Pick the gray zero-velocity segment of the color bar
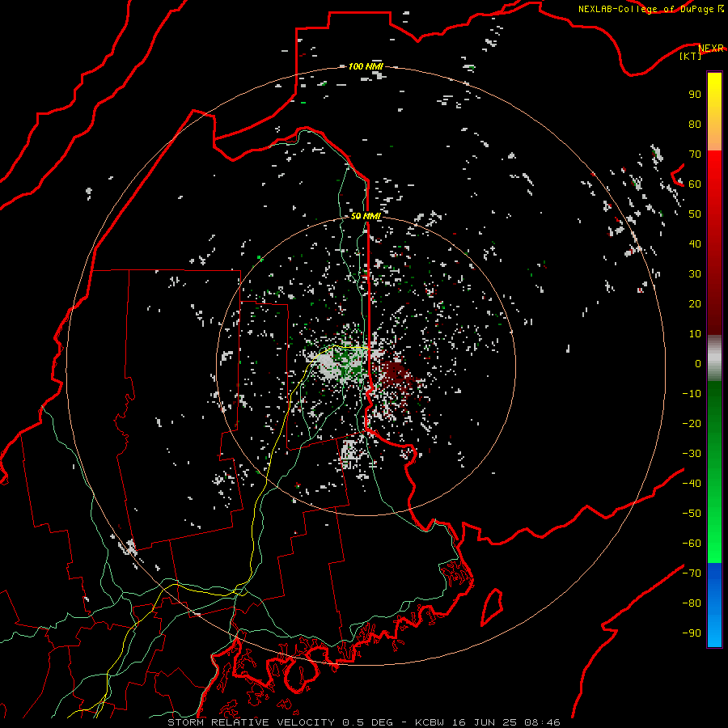This screenshot has height=728, width=728. point(714,358)
